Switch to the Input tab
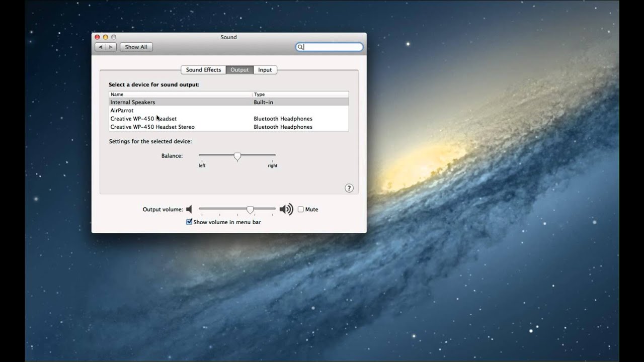The width and height of the screenshot is (644, 362). point(265,70)
